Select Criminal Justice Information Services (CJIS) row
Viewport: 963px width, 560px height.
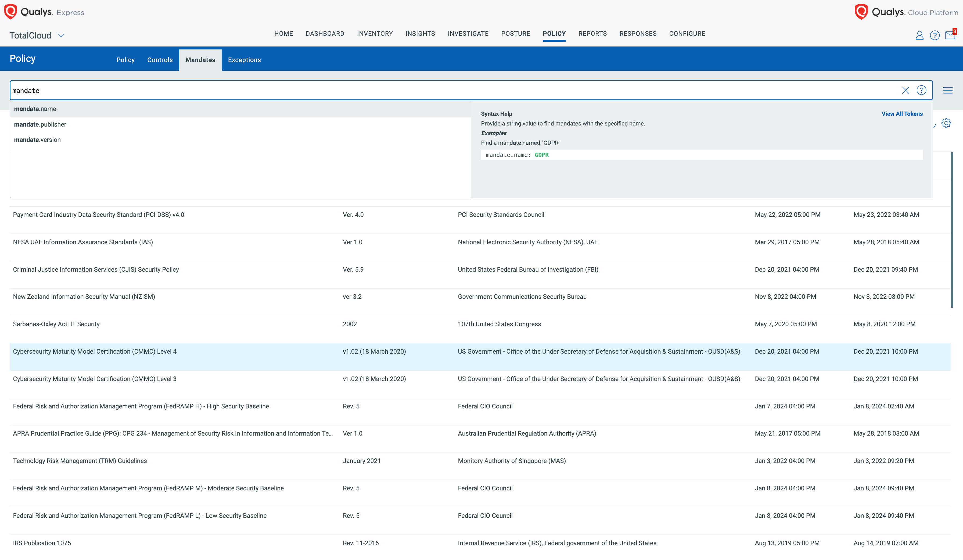click(480, 275)
